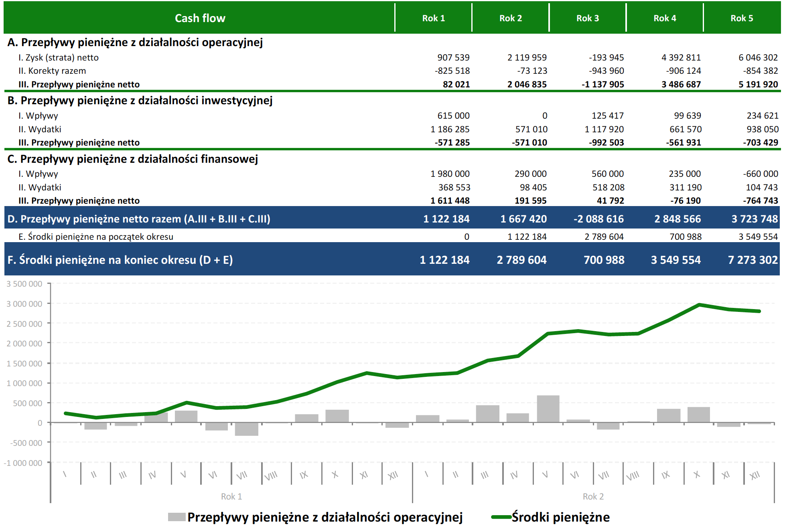The image size is (785, 532).
Task: Select adjustments value -825 518
Action: [452, 71]
